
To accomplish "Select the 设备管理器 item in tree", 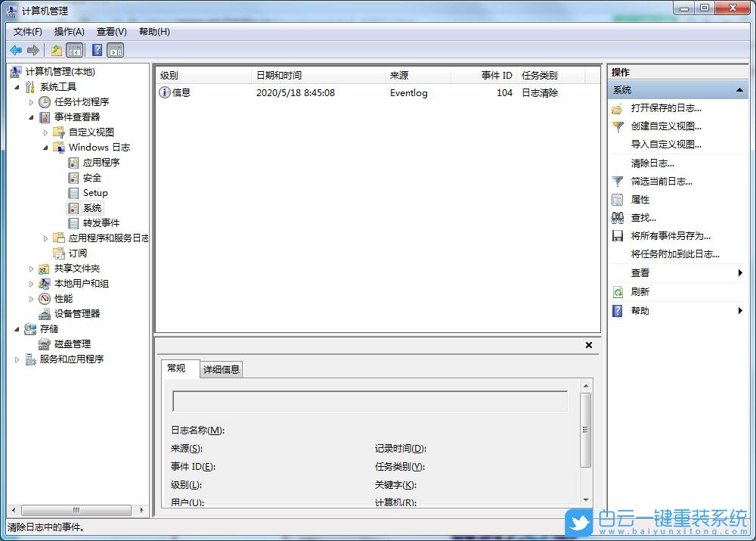I will [x=77, y=313].
